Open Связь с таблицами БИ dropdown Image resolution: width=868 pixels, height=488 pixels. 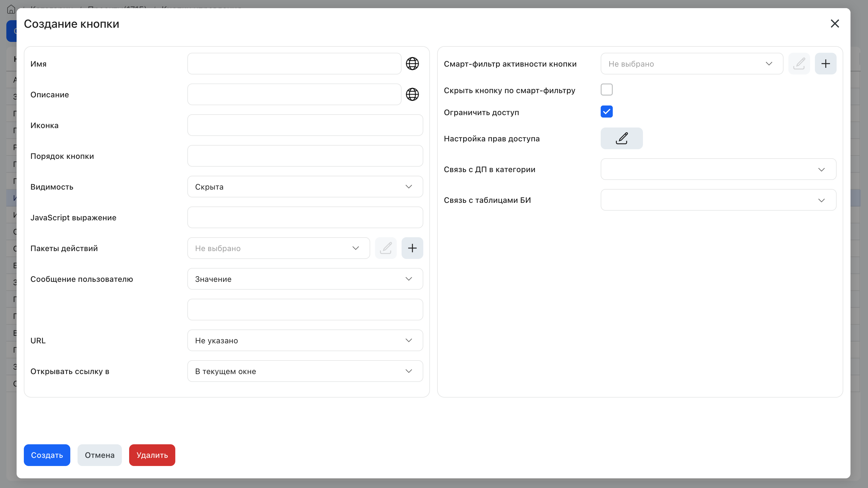click(x=718, y=200)
